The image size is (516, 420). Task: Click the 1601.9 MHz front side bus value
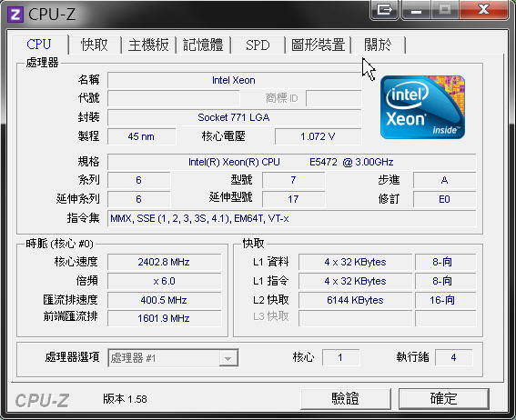coord(164,318)
